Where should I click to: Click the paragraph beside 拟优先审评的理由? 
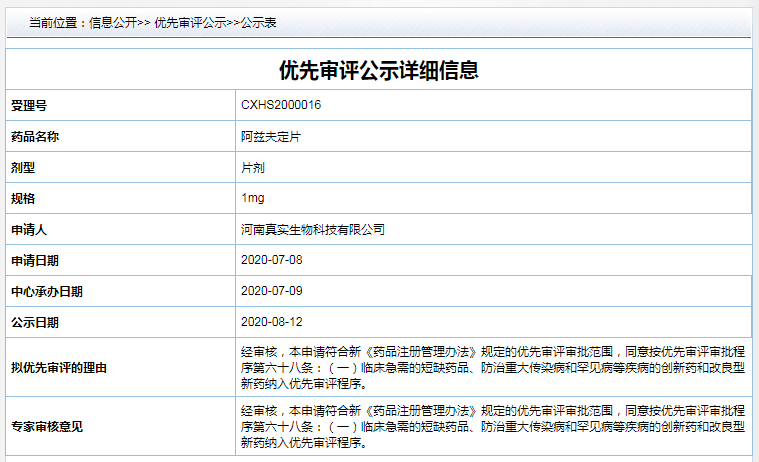pos(493,368)
